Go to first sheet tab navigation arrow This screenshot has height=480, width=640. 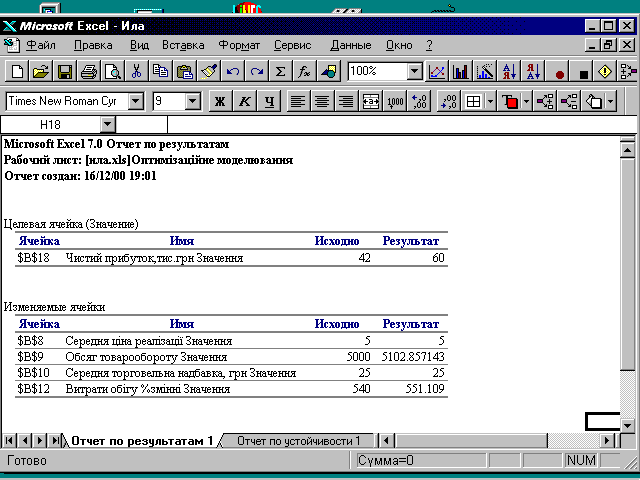coord(9,441)
